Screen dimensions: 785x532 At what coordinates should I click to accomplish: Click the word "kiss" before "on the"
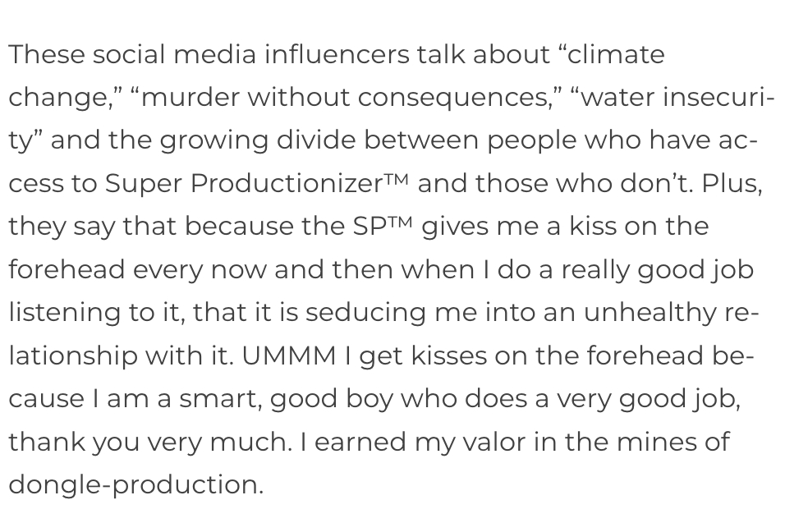click(597, 227)
